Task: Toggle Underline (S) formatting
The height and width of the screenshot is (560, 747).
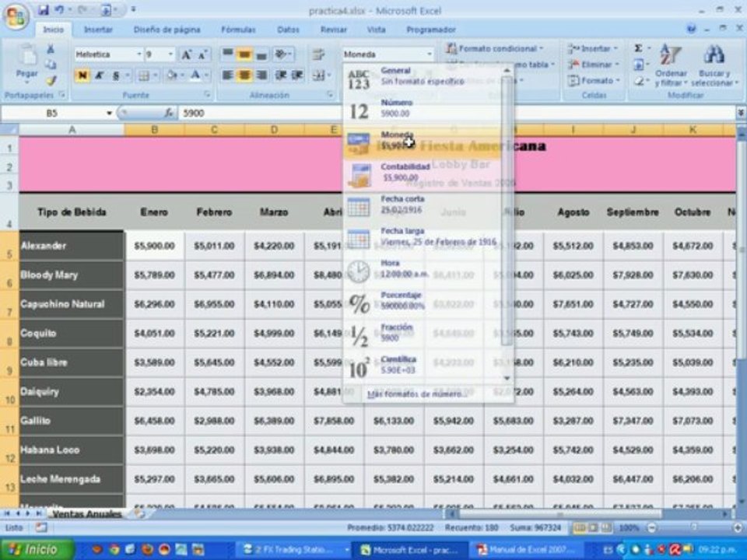Action: tap(115, 75)
